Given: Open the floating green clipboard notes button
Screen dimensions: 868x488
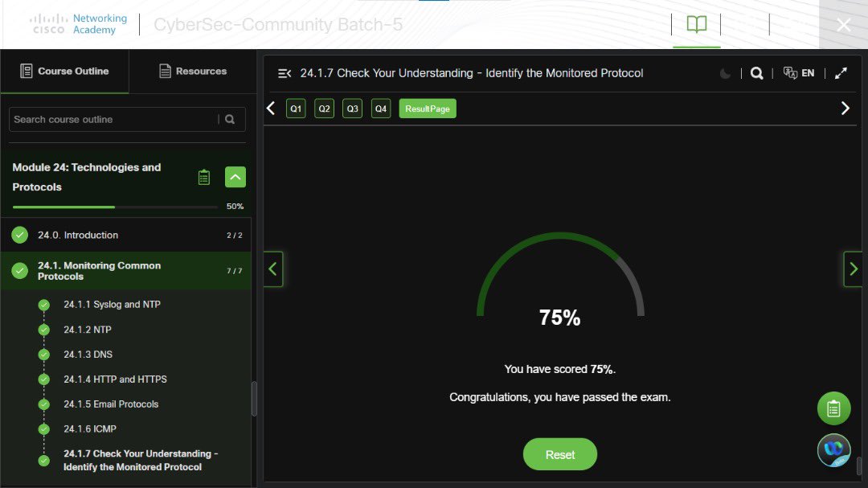Looking at the screenshot, I should pos(833,408).
